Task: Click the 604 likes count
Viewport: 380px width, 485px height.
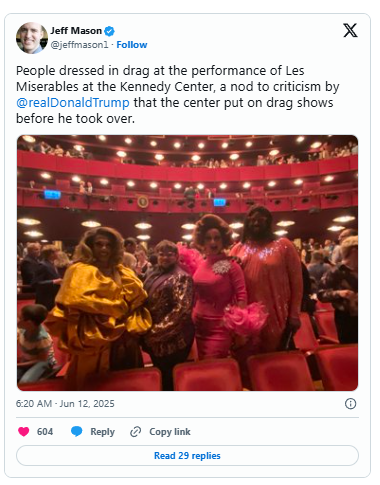Action: (x=45, y=432)
